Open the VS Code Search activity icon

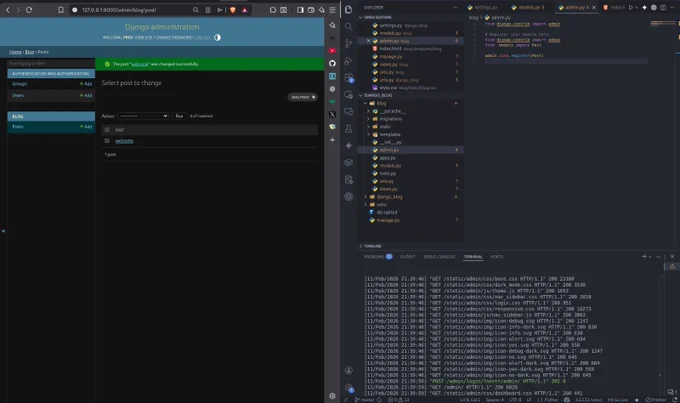(348, 26)
